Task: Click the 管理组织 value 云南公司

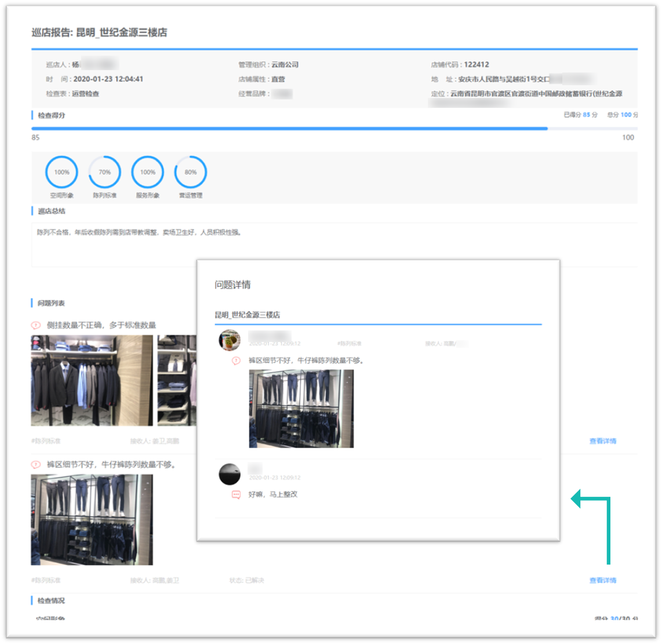Action: [285, 64]
